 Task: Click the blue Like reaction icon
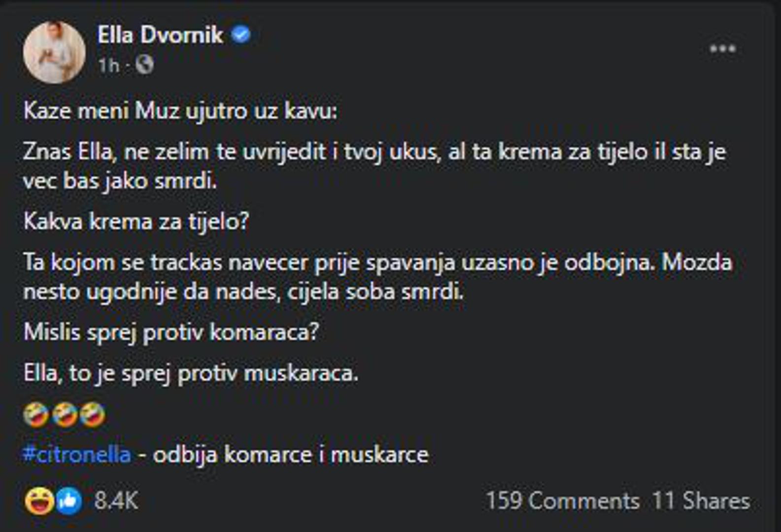pyautogui.click(x=69, y=501)
